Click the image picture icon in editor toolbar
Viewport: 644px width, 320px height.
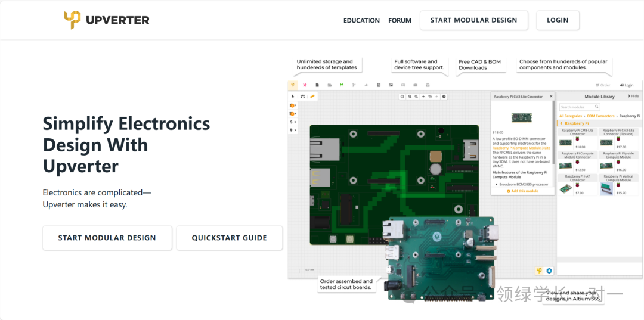click(391, 85)
